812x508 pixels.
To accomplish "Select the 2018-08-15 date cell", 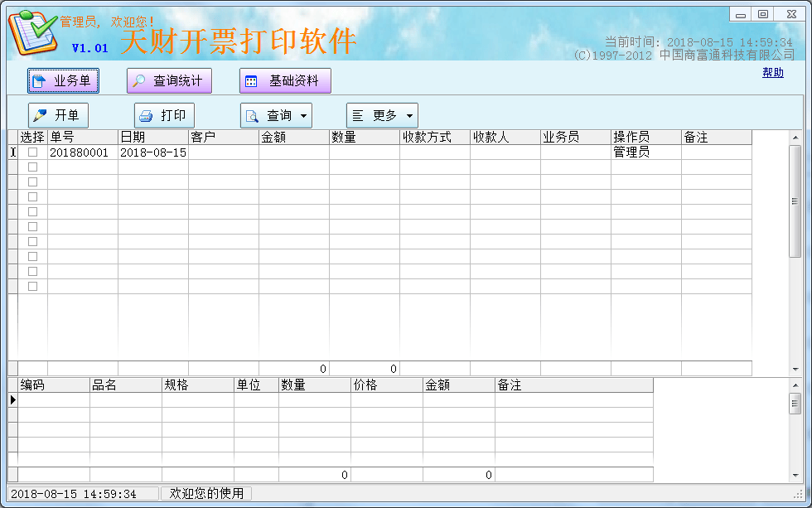I will (153, 152).
